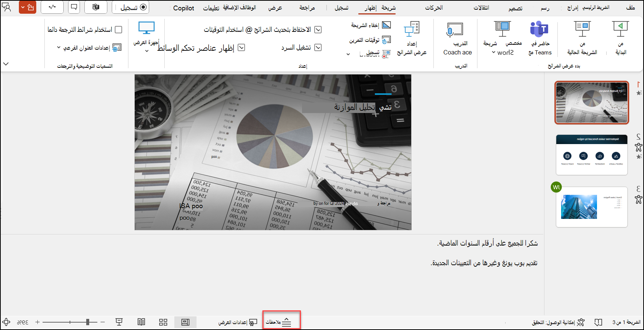Toggle Show Media Controls (إظهار عناصر تحكم الوسائط) checkbox
644x330 pixels.
coord(241,47)
